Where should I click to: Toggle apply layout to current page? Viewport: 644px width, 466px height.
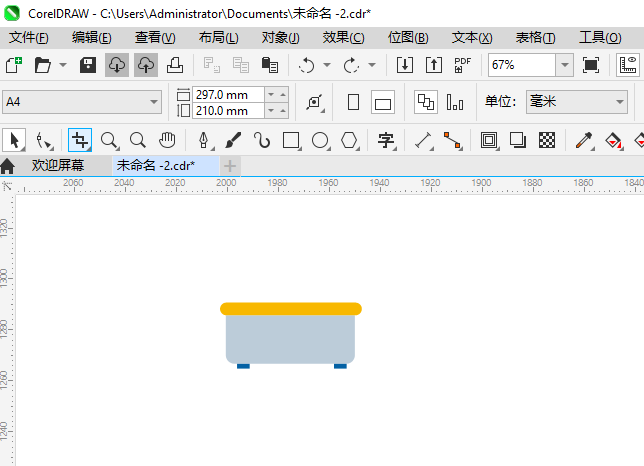click(x=455, y=102)
